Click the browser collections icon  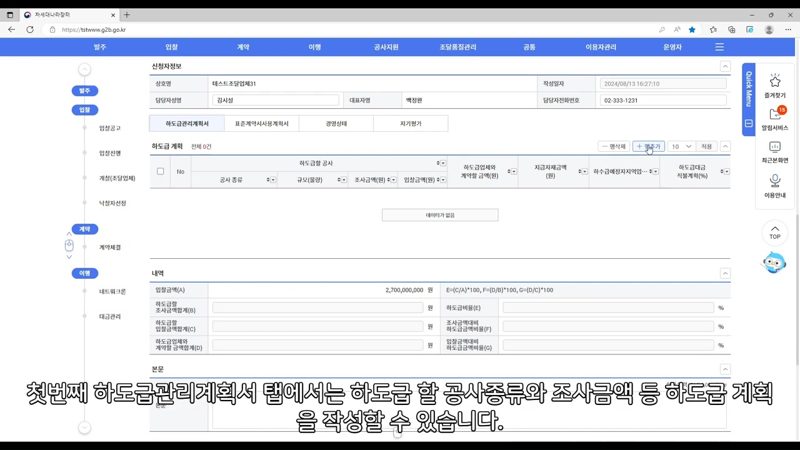pos(732,30)
